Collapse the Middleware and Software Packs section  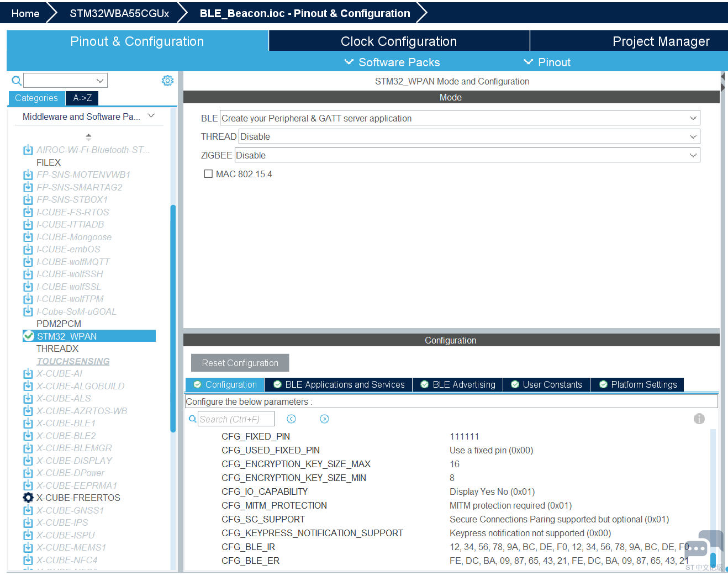151,116
